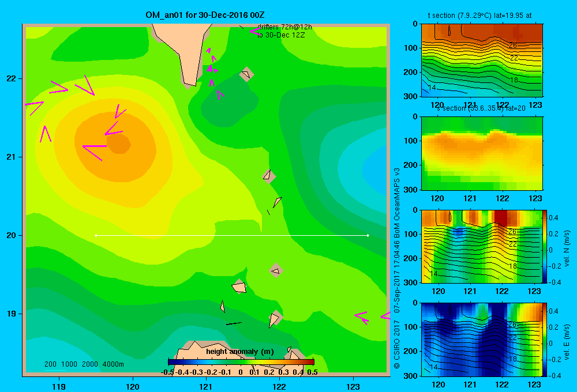The height and width of the screenshot is (392, 577).
Task: Click the 'to 30-Dec 12Z' legend line
Action: 281,35
